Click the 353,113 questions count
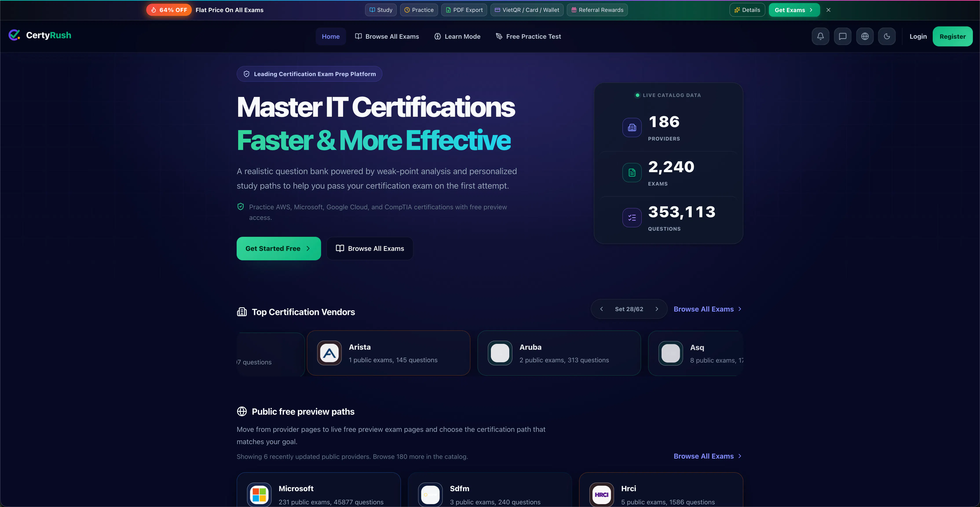 coord(682,212)
